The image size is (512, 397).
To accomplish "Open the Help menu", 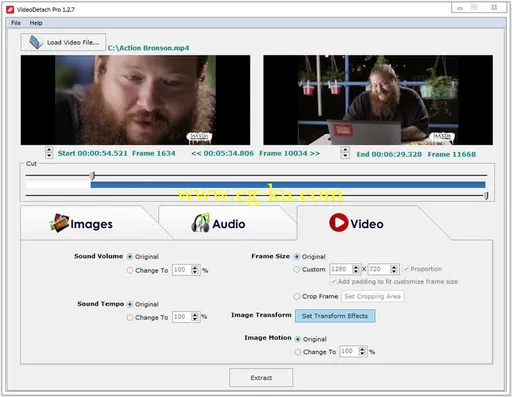I will pos(36,23).
